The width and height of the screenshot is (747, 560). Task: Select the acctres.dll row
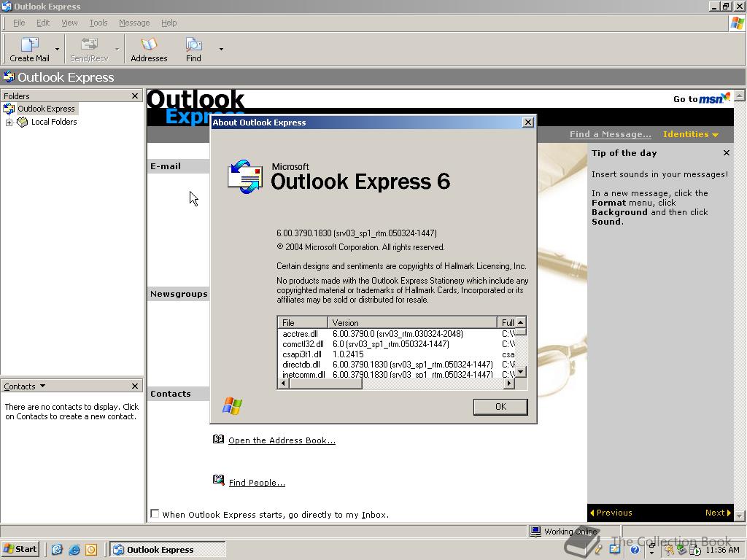[x=396, y=334]
